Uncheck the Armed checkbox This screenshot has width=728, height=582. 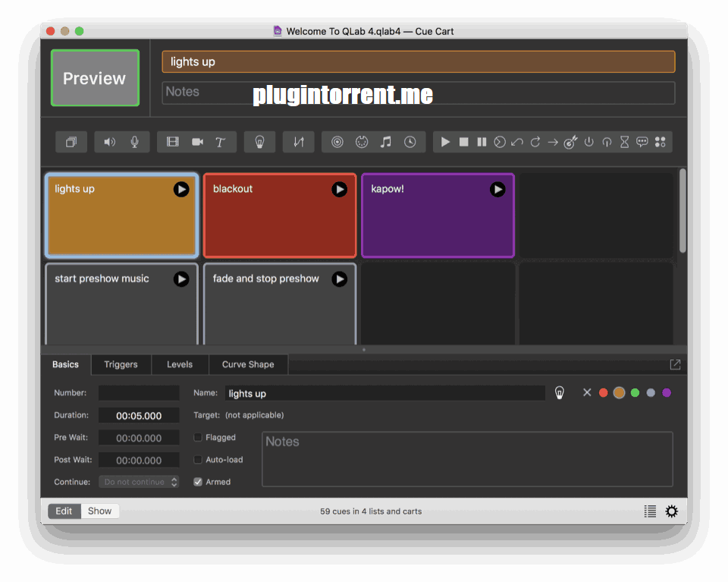(198, 482)
